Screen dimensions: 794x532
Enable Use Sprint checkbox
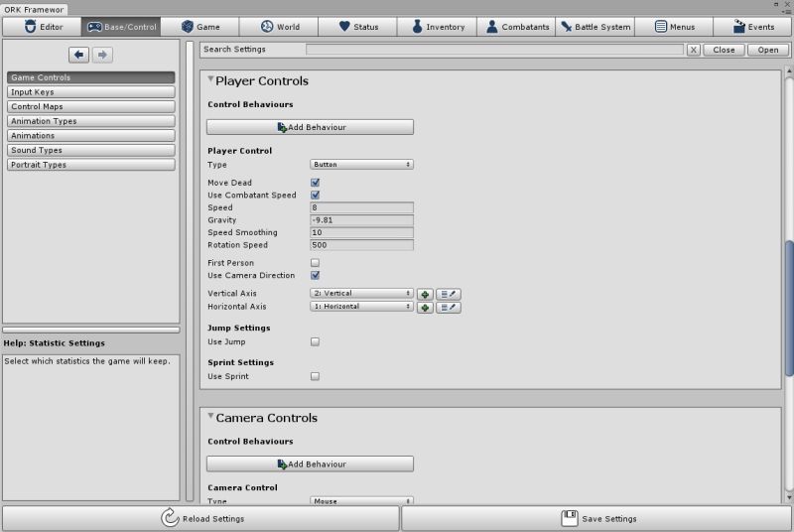[x=315, y=376]
